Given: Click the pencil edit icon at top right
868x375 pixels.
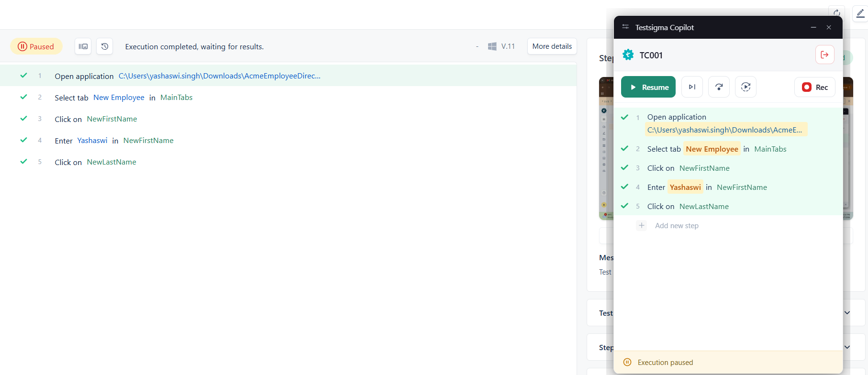Looking at the screenshot, I should click(x=860, y=13).
